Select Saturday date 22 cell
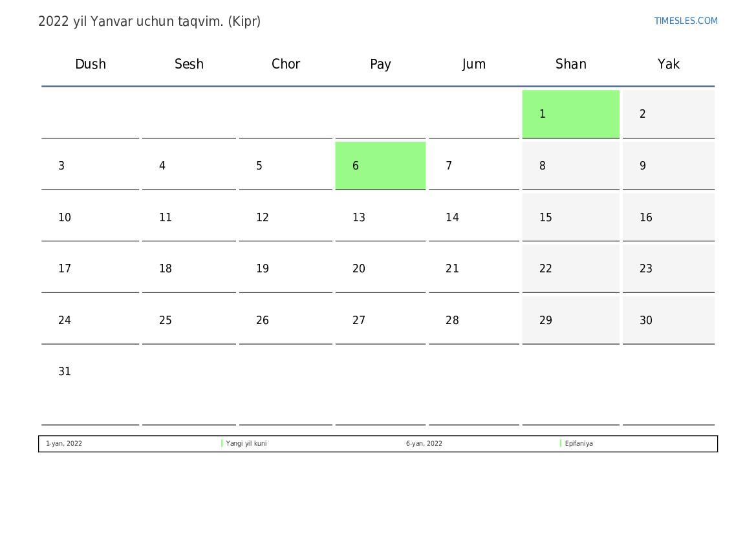This screenshot has height=535, width=756. (x=570, y=268)
